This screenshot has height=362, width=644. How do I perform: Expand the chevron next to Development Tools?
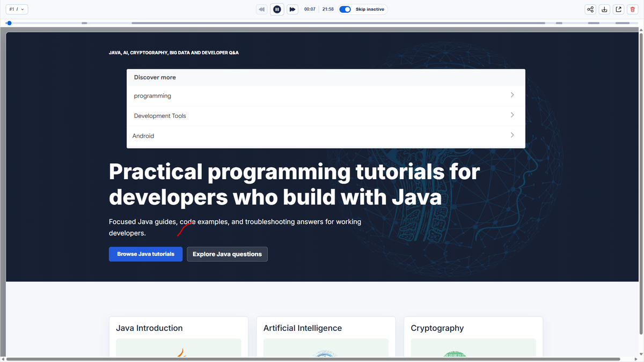(x=512, y=115)
